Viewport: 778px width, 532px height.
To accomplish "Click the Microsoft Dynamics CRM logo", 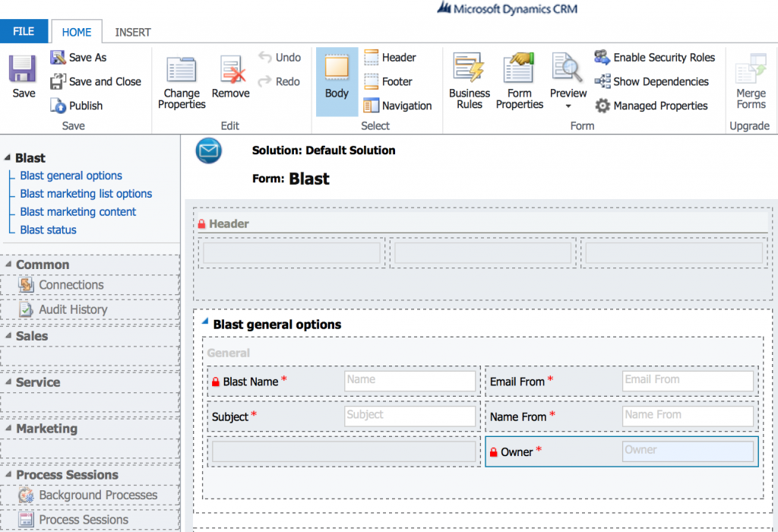I will tap(508, 8).
